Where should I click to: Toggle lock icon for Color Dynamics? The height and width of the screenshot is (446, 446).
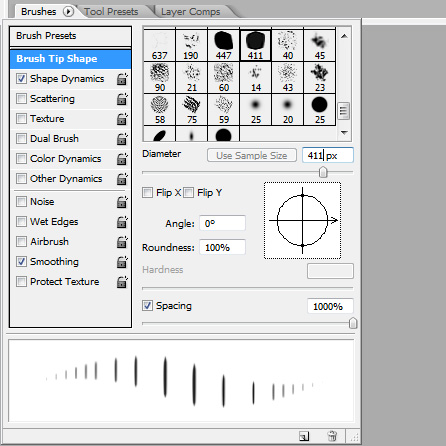(122, 159)
